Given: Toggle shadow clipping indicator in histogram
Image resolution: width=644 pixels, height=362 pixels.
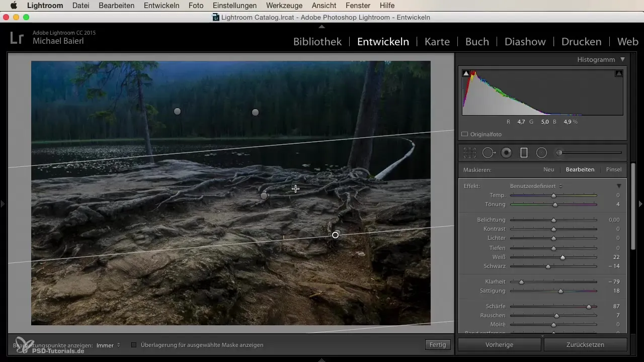Looking at the screenshot, I should tap(466, 73).
